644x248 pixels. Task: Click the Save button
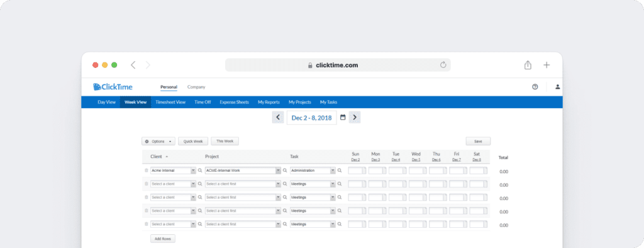coord(478,141)
